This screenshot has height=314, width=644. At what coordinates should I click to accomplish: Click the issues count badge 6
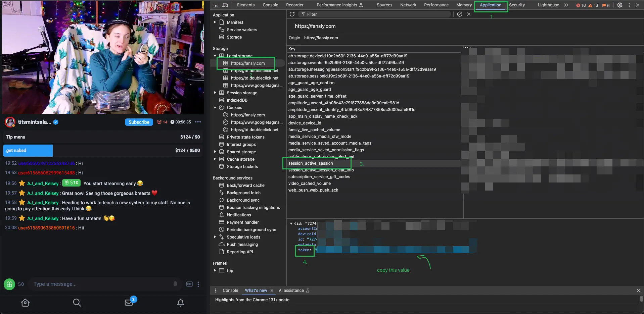(x=606, y=5)
